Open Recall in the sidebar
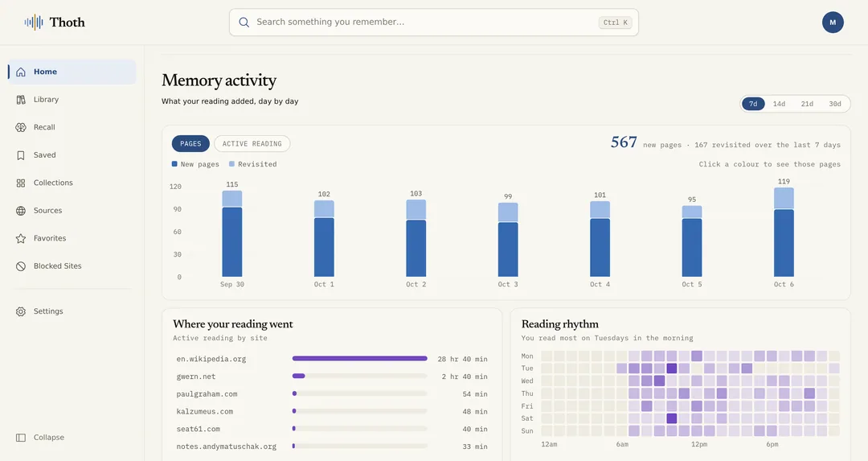 pyautogui.click(x=72, y=127)
